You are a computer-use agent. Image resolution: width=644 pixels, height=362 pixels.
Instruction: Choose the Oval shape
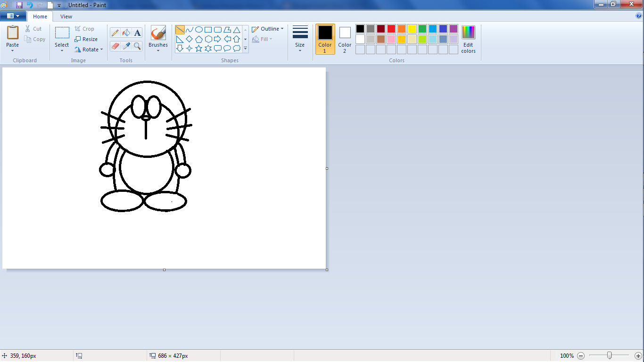pyautogui.click(x=199, y=30)
